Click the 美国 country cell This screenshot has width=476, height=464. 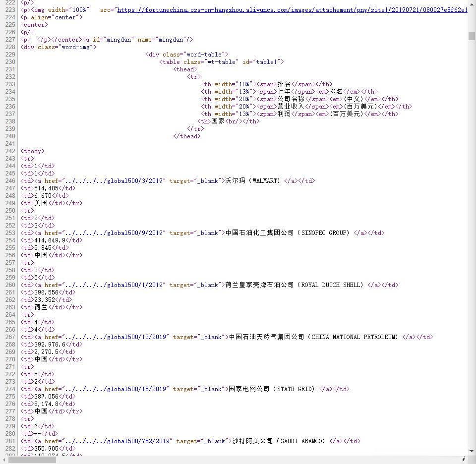click(41, 203)
